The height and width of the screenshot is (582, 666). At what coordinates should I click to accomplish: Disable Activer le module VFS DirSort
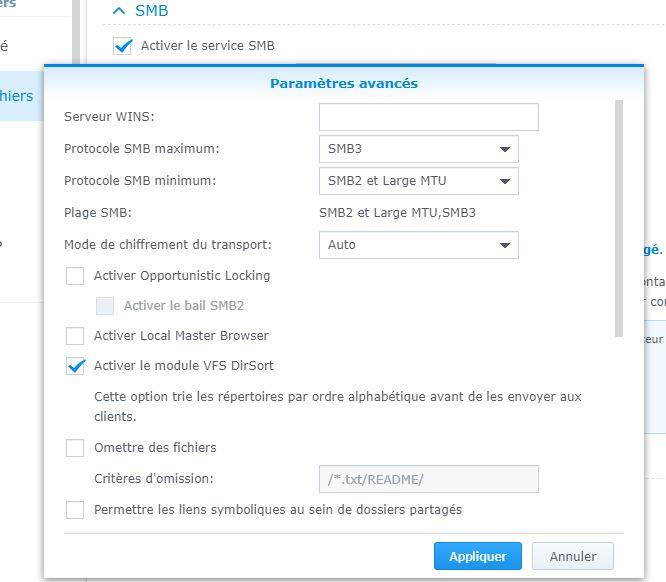pos(75,366)
